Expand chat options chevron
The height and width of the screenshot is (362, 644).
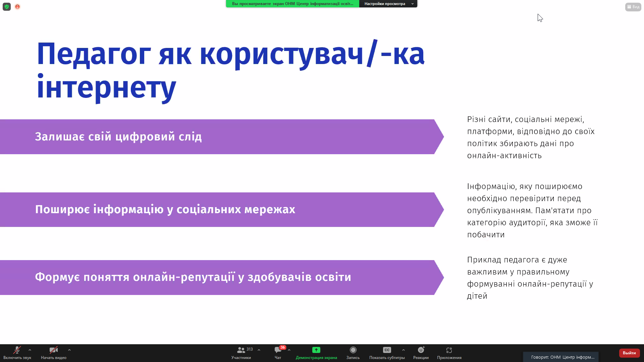(x=289, y=350)
